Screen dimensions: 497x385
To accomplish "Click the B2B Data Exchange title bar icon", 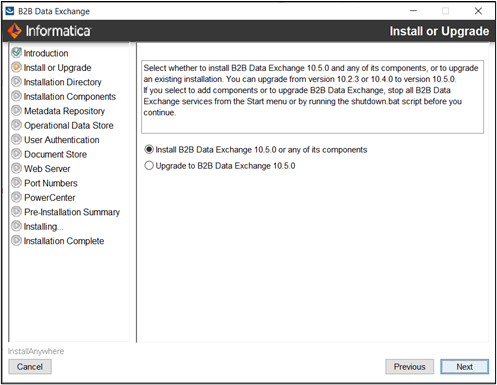I will coord(10,11).
